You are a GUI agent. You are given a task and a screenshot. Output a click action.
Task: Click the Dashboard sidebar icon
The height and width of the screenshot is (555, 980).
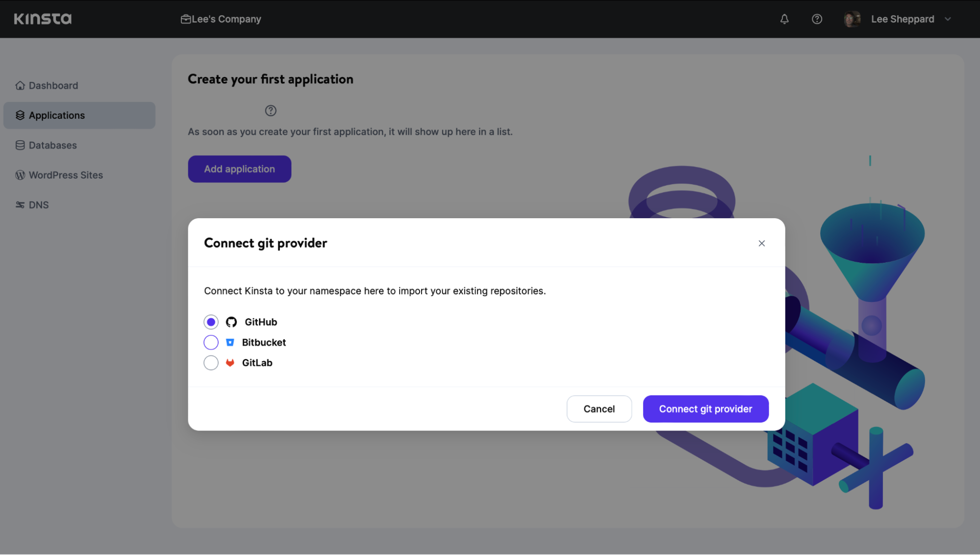click(20, 85)
